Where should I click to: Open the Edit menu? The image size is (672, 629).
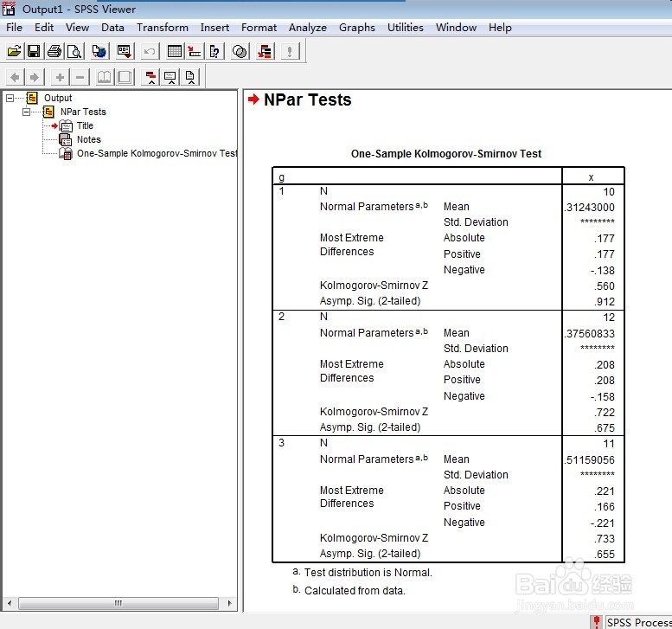[x=44, y=28]
